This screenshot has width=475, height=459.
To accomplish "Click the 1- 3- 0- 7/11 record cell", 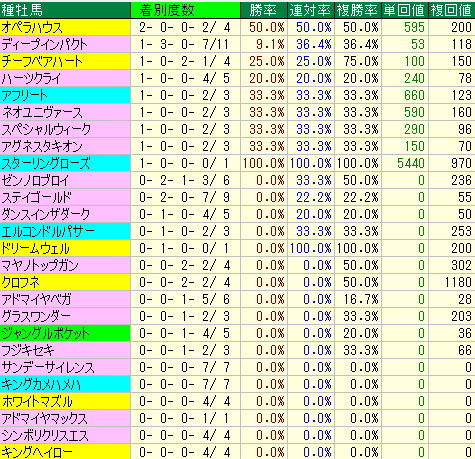I will (185, 44).
